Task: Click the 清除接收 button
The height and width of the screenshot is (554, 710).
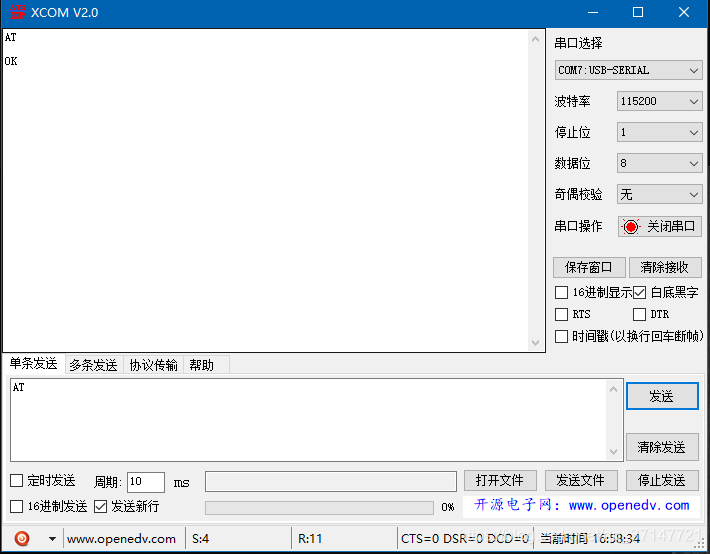Action: 665,267
